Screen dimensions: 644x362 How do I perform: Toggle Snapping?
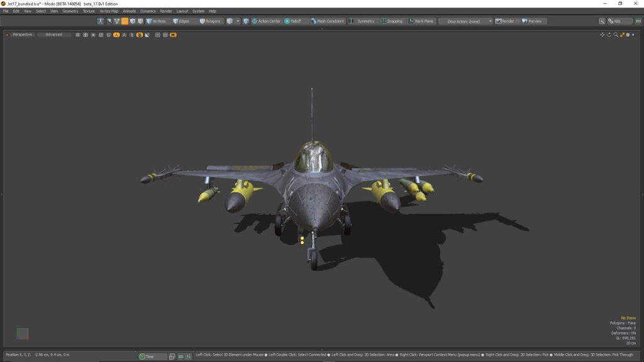click(x=391, y=21)
